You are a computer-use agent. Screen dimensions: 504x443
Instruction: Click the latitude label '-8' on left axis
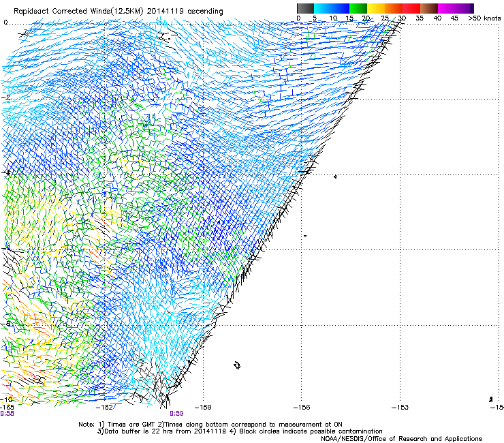click(x=6, y=323)
